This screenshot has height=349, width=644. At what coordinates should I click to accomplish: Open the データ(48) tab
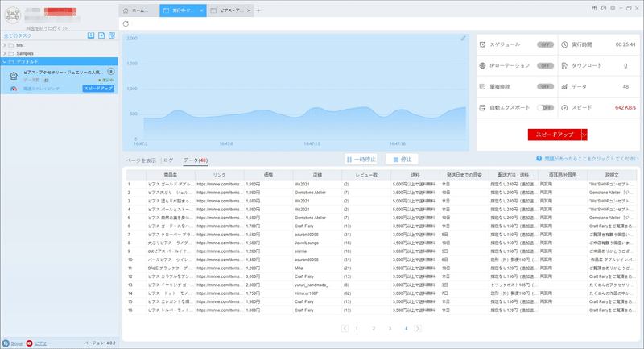pos(196,160)
